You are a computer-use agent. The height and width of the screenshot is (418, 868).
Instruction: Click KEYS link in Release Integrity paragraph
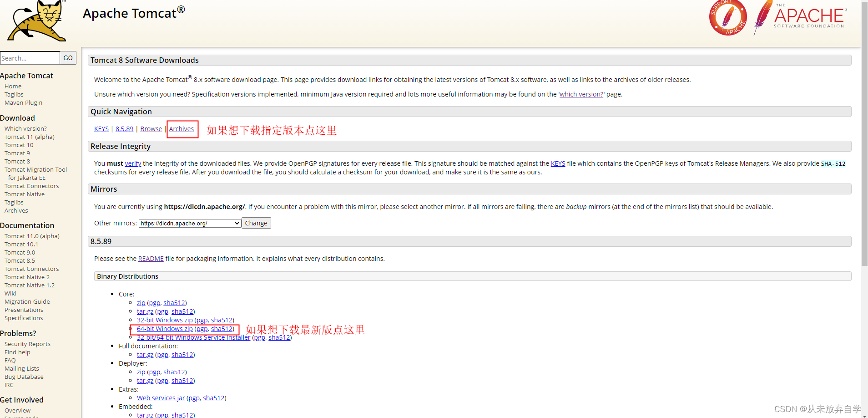tap(558, 163)
